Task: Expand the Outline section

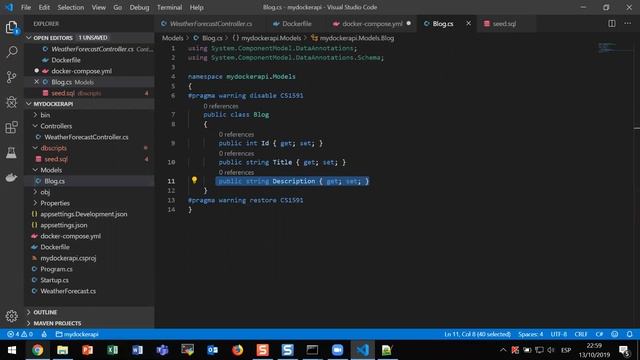Action: (89, 312)
